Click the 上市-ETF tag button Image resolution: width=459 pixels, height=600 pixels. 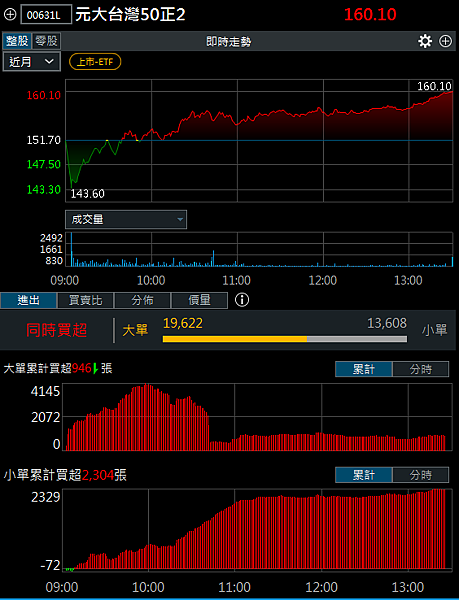[x=95, y=62]
